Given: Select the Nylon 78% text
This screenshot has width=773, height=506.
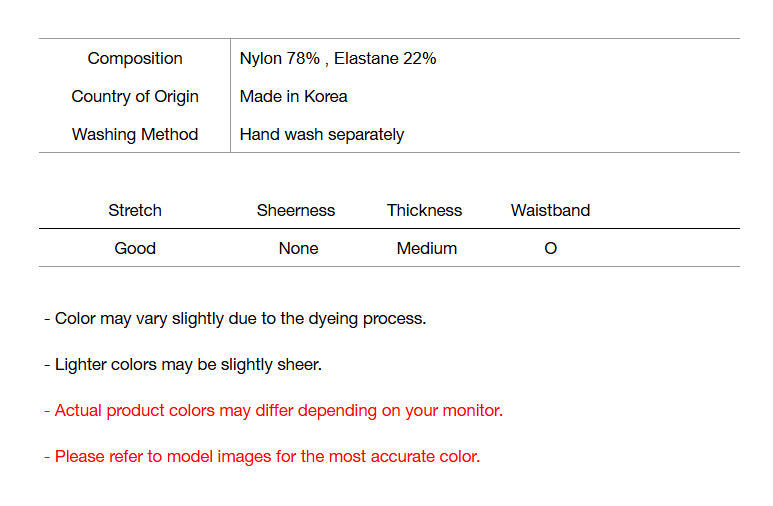Looking at the screenshot, I should pos(279,58).
